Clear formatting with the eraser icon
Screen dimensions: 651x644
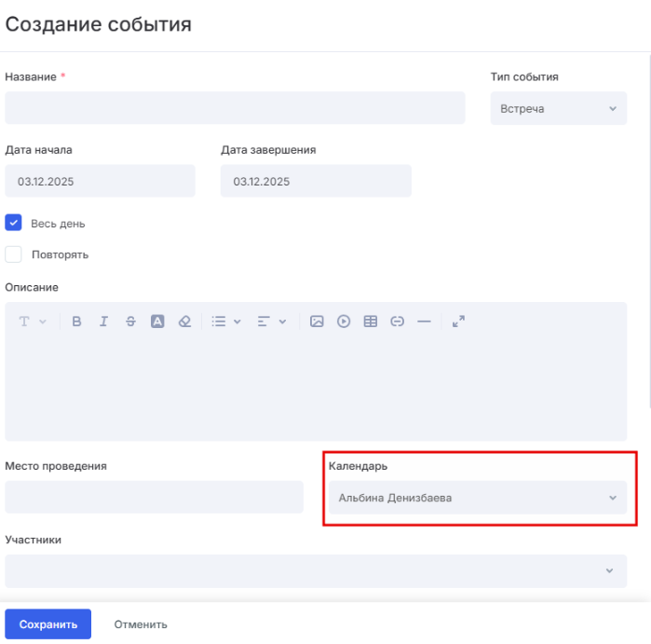(x=184, y=322)
